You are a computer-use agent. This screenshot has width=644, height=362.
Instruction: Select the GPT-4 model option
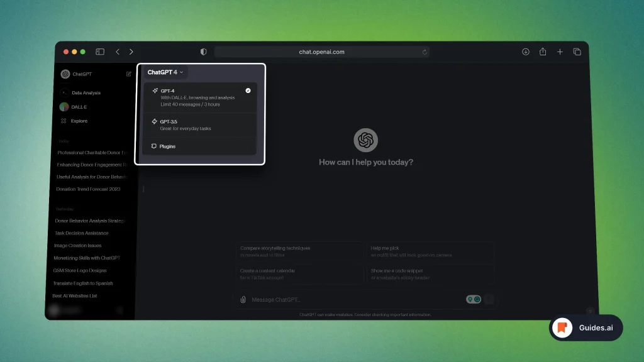pos(199,97)
